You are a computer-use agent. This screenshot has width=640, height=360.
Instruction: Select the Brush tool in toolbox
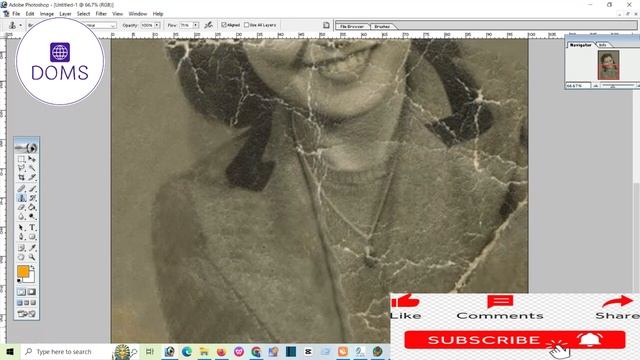[32, 189]
